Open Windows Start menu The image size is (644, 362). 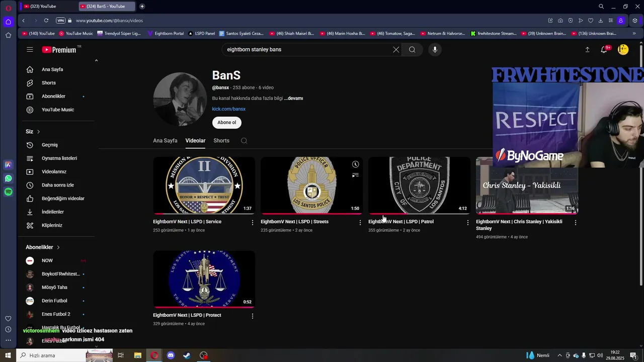click(8, 355)
